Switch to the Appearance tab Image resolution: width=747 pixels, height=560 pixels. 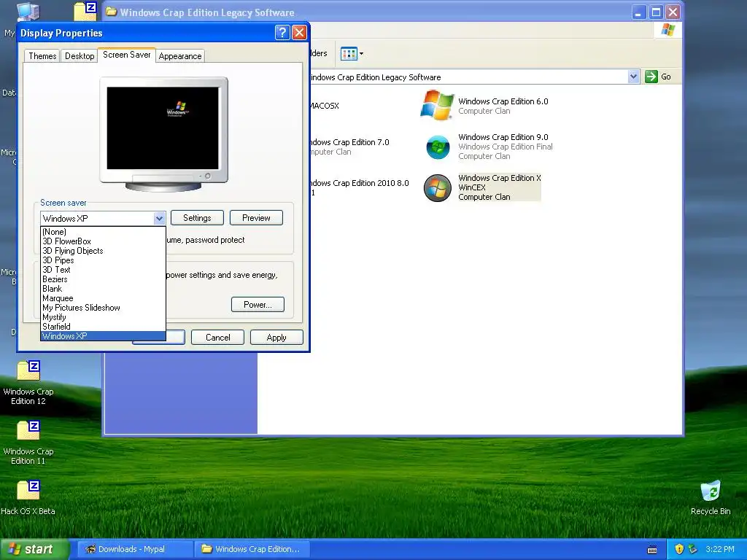click(180, 56)
